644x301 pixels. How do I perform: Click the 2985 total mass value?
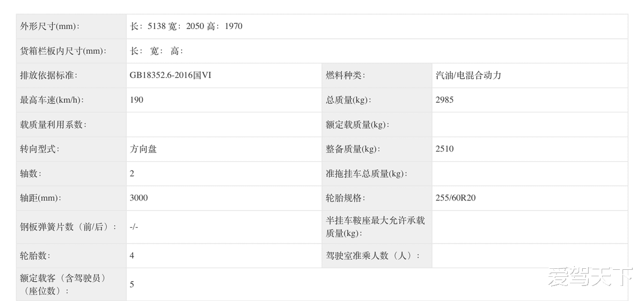pos(444,100)
